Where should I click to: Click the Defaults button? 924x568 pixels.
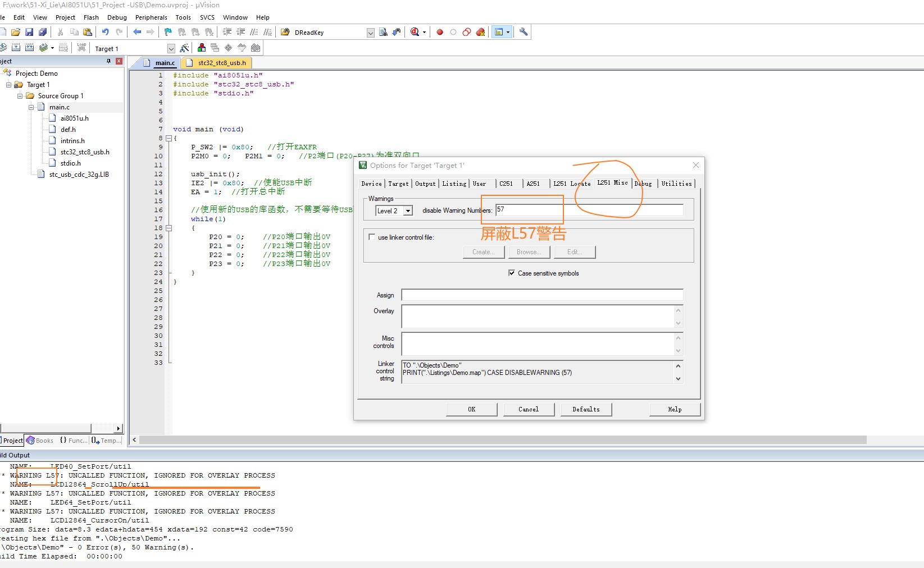(586, 410)
